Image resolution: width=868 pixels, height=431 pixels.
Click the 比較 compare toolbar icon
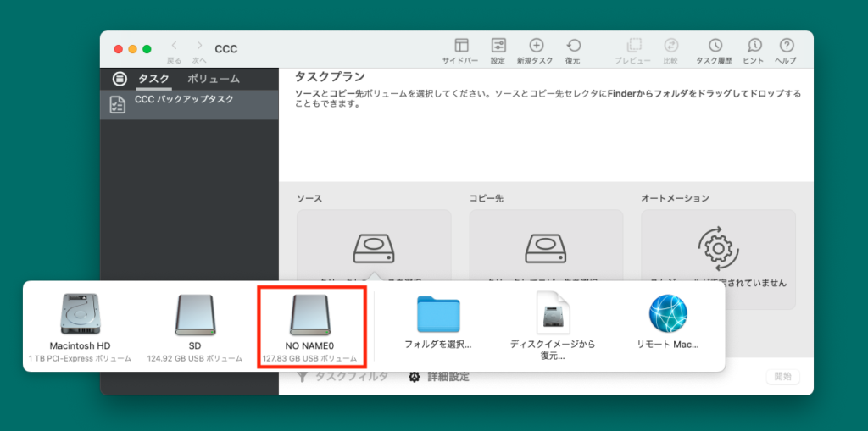click(x=670, y=46)
